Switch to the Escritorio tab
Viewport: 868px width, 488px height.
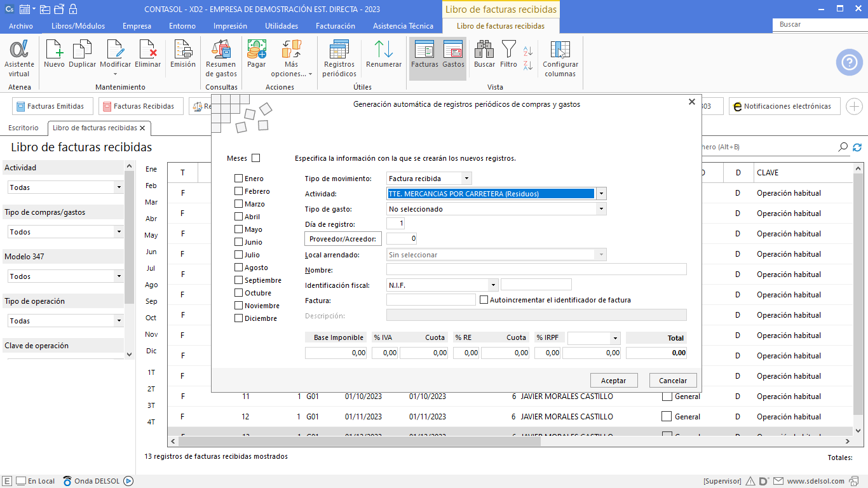coord(24,128)
